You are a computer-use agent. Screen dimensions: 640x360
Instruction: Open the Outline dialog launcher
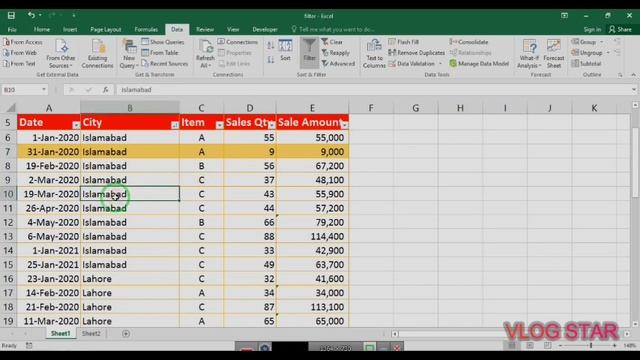620,75
